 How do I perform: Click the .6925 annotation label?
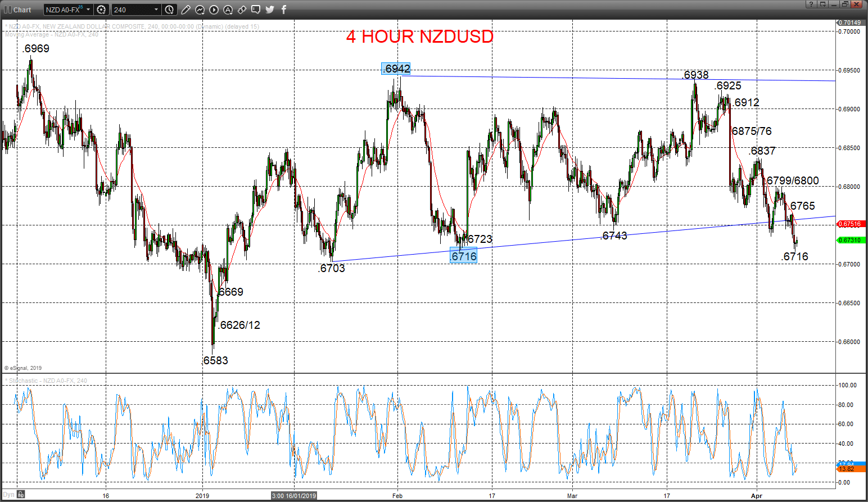(728, 85)
